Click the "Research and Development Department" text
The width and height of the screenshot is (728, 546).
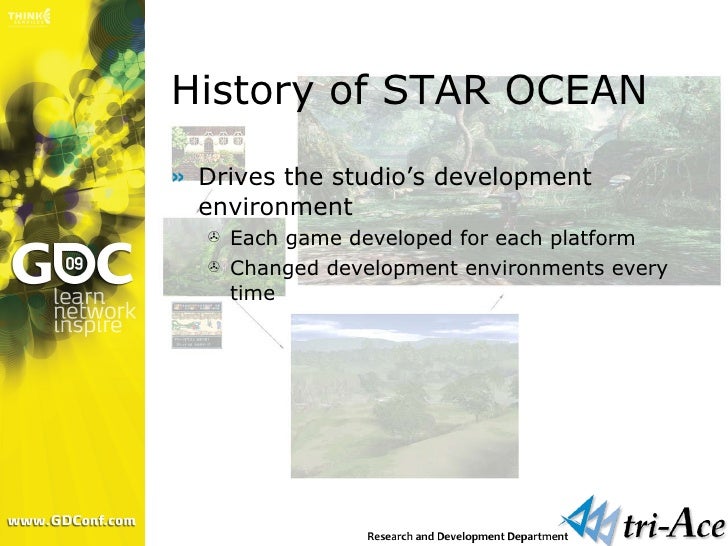[x=468, y=536]
